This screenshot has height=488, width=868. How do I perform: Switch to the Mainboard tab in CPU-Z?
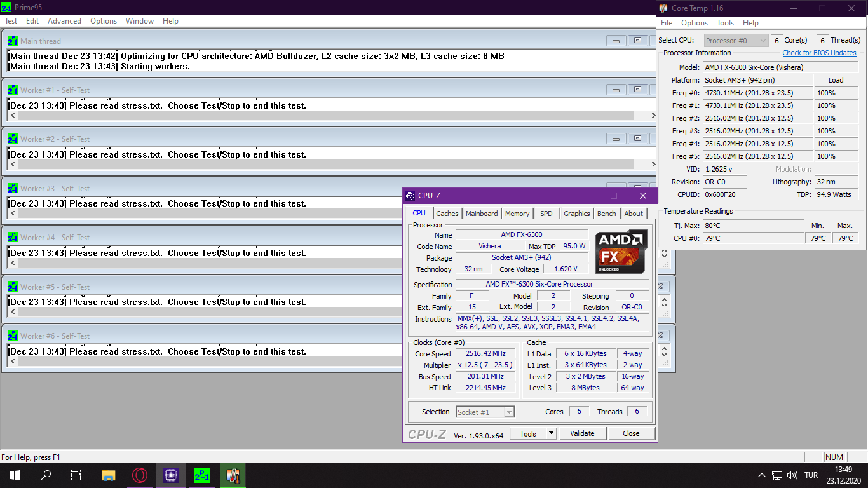(x=482, y=213)
